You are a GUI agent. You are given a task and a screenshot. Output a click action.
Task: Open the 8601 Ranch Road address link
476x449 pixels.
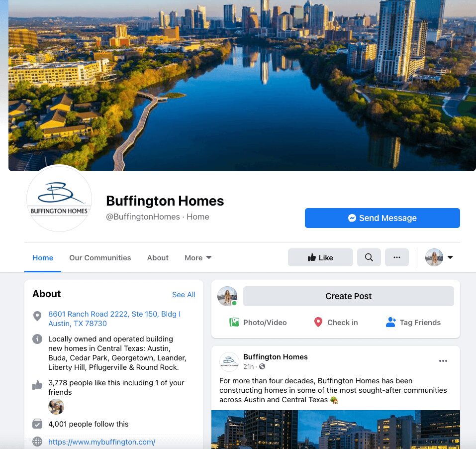(x=114, y=319)
